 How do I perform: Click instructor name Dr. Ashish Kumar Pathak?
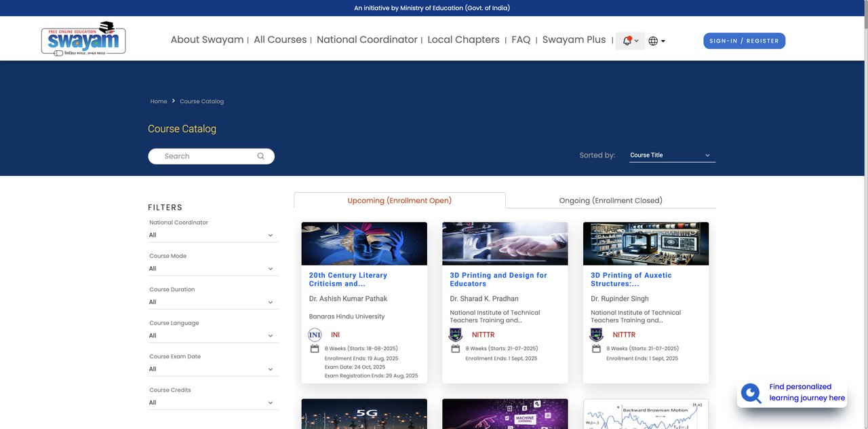pyautogui.click(x=348, y=299)
